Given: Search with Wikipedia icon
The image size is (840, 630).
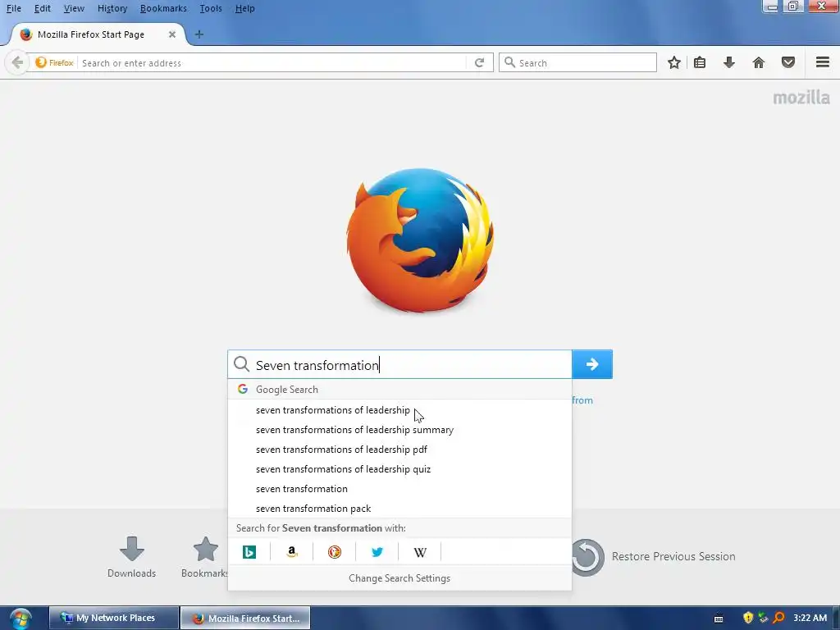Looking at the screenshot, I should tap(420, 552).
